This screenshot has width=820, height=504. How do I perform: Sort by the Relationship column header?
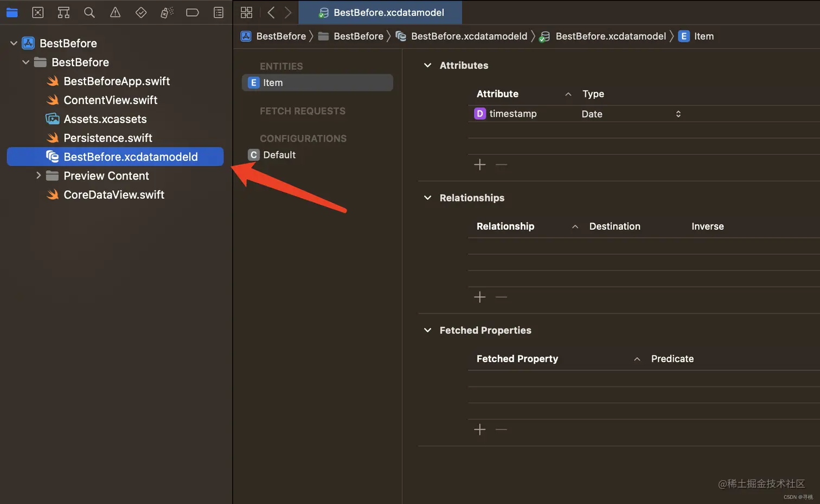pyautogui.click(x=505, y=227)
